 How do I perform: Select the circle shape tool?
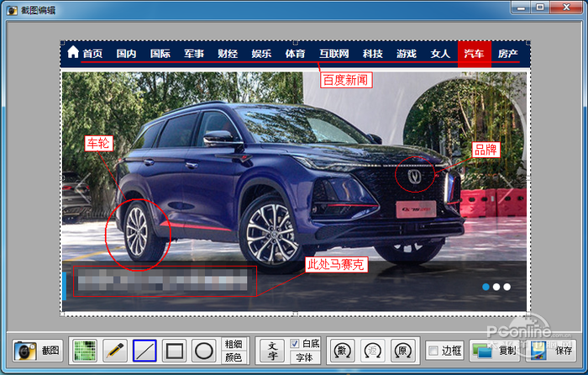click(x=204, y=351)
